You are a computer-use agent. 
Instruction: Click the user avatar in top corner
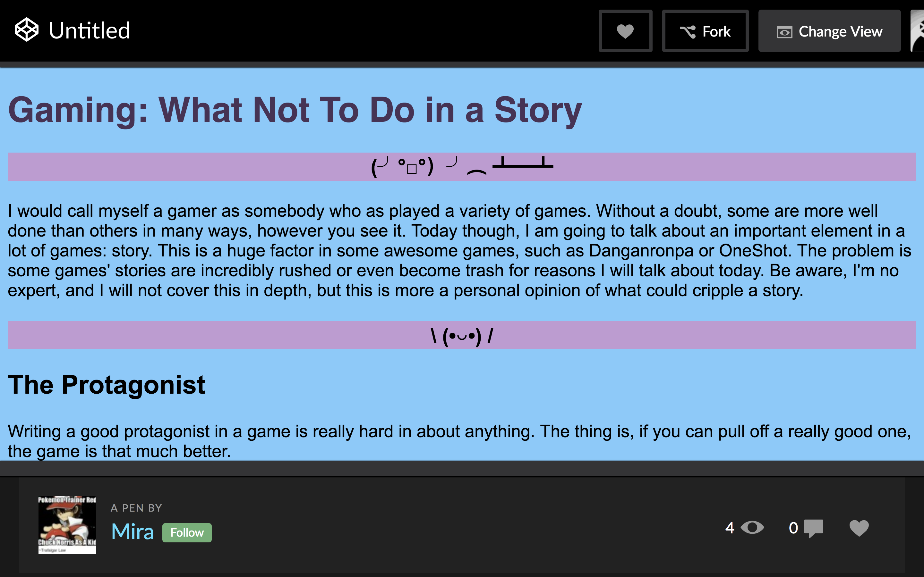pos(917,31)
